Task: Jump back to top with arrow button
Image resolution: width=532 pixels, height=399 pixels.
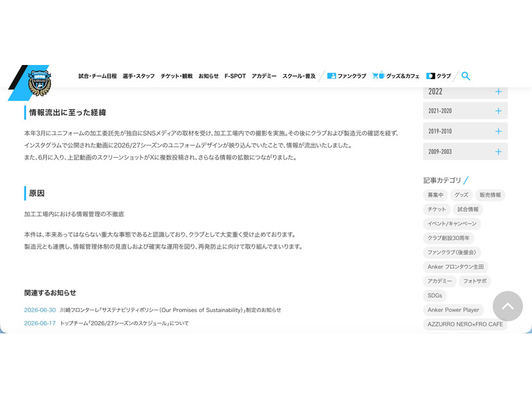Action: click(508, 306)
